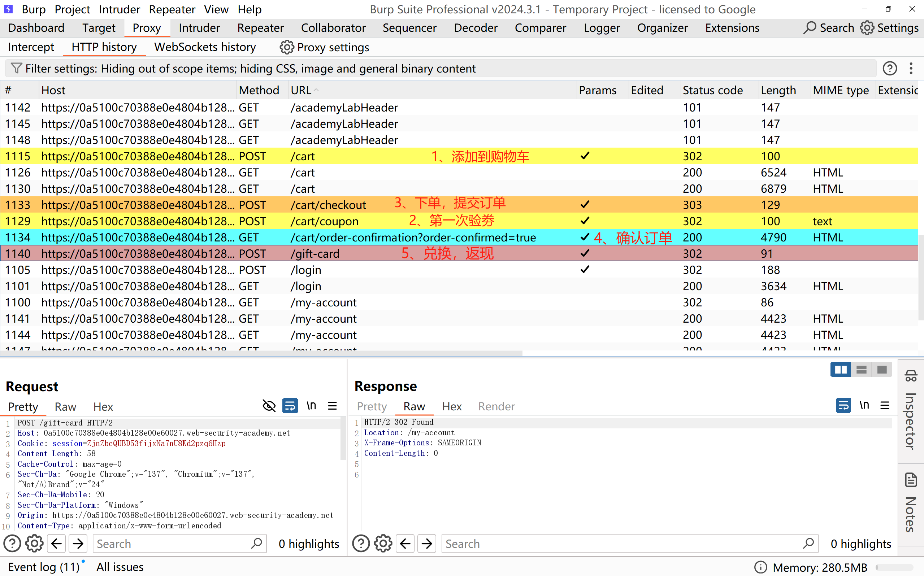
Task: Click the filter funnel icon
Action: pos(16,68)
